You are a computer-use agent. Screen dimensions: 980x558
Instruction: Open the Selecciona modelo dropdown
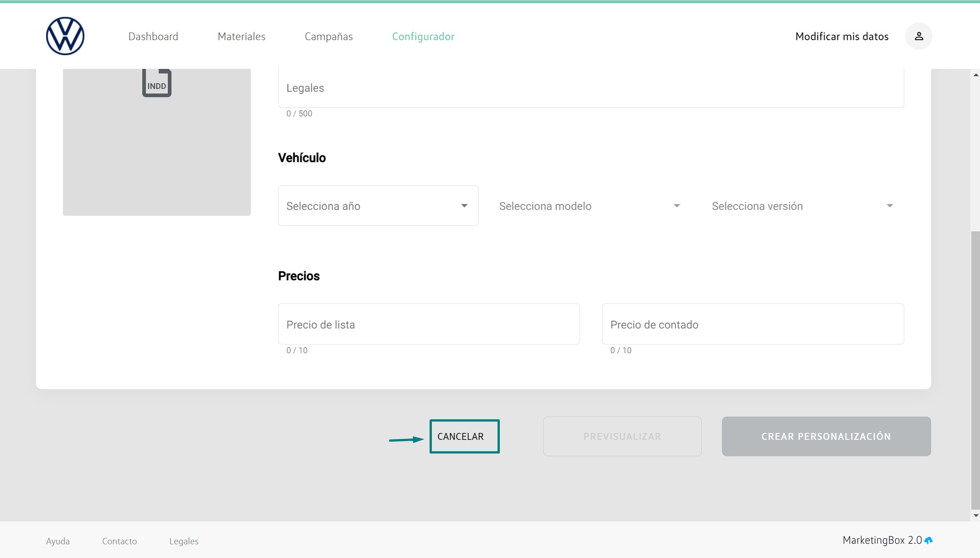[x=589, y=206]
